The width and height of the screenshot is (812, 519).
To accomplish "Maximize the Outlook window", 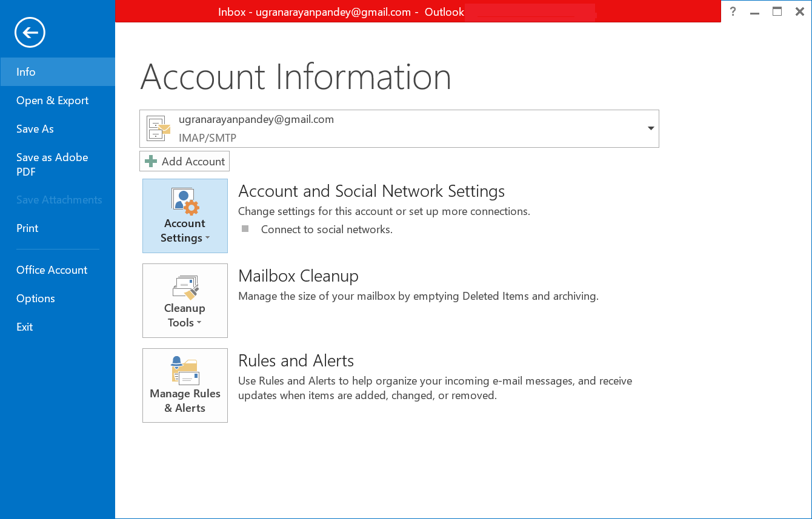I will coord(777,12).
